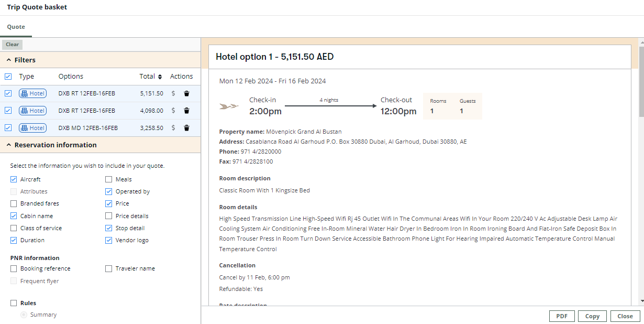The image size is (644, 324).
Task: Click the Clear button
Action: coord(12,45)
